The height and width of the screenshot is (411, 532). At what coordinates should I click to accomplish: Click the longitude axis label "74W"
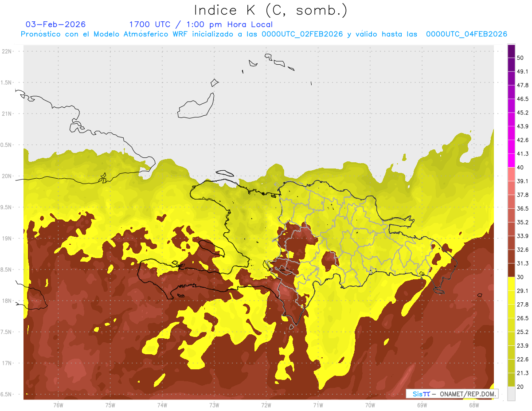tap(162, 405)
